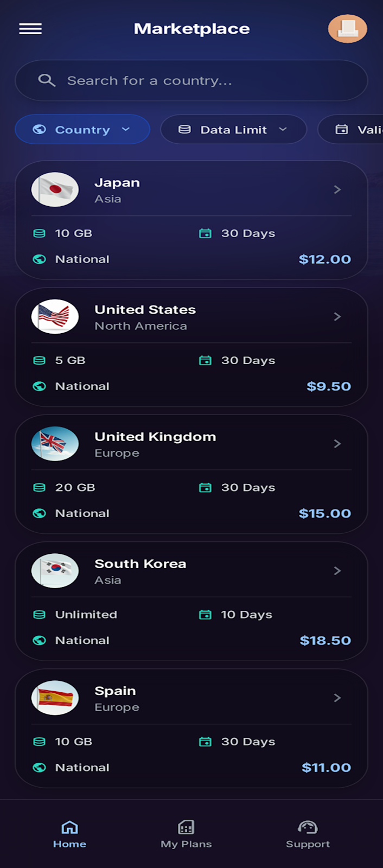Viewport: 383px width, 868px height.
Task: Click the search magnifier icon
Action: click(47, 81)
